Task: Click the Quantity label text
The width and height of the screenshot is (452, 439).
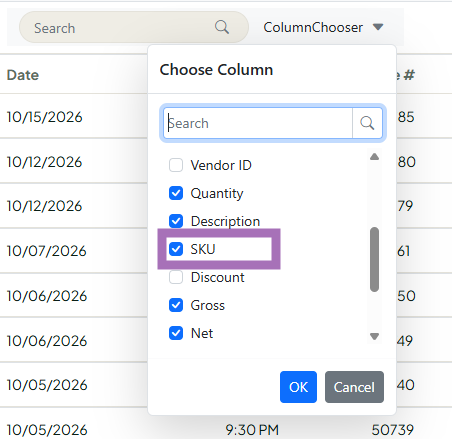Action: click(x=217, y=193)
